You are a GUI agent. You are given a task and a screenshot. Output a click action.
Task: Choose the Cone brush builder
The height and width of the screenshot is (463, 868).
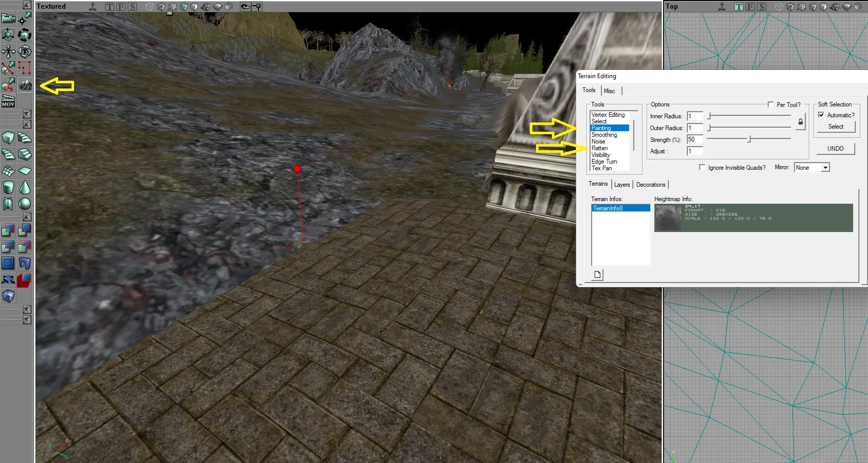pos(25,187)
